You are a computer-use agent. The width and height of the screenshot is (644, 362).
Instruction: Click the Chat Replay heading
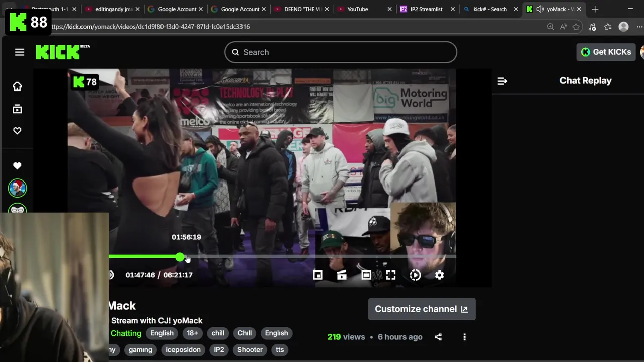586,81
